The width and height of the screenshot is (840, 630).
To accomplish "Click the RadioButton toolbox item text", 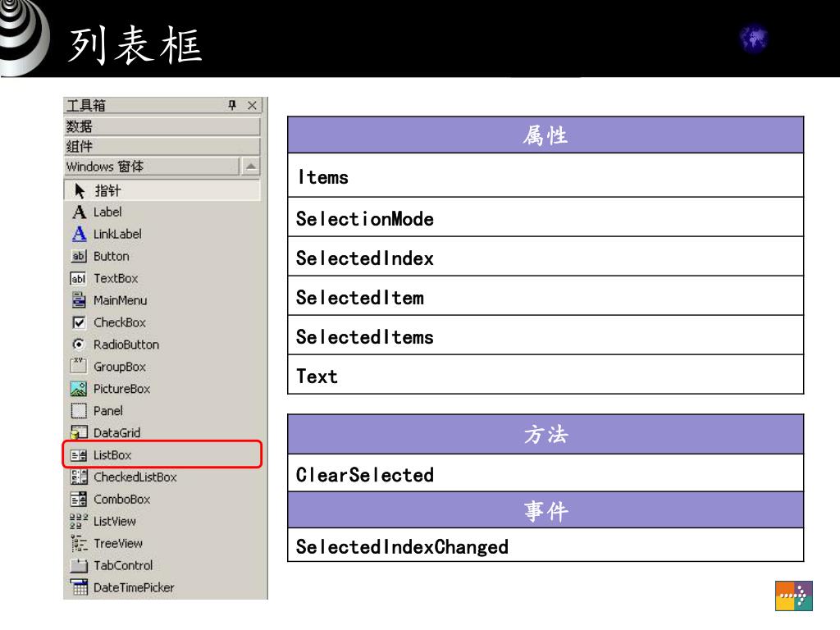I will point(126,345).
